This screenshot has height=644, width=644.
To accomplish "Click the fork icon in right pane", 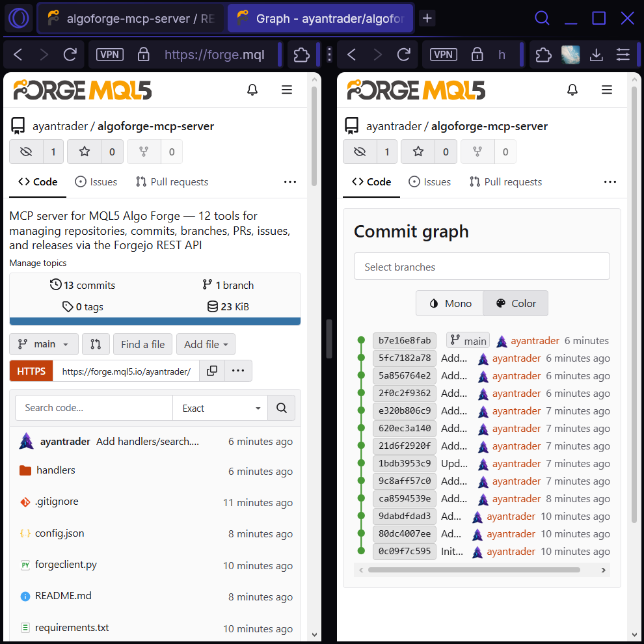I will tap(477, 152).
